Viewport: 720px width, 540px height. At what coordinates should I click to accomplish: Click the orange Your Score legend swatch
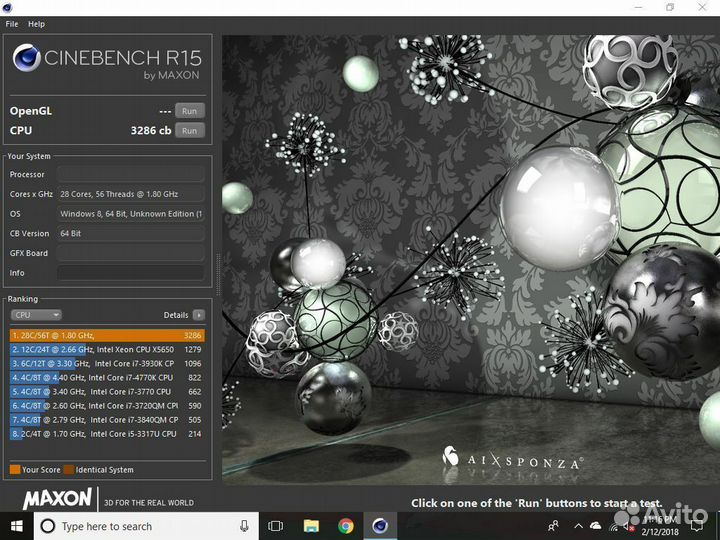[15, 470]
